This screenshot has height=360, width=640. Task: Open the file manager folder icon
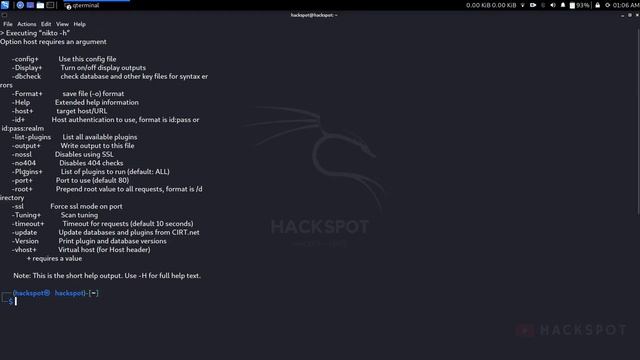40,5
